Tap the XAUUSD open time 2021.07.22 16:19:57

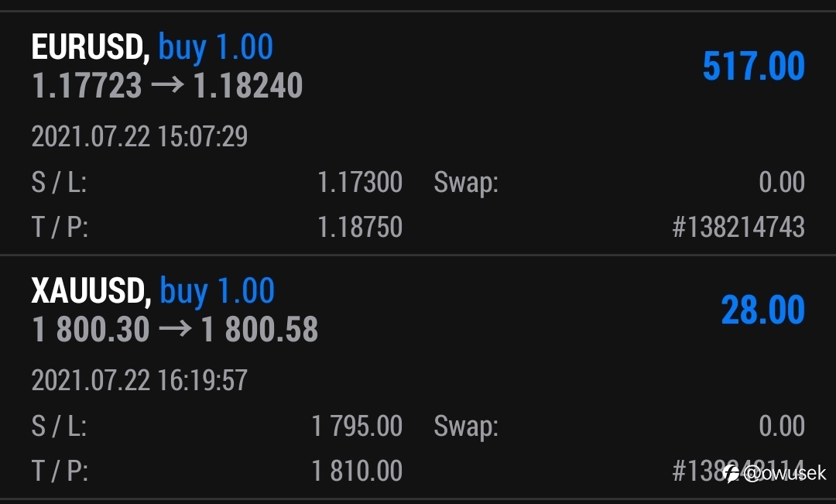[139, 380]
